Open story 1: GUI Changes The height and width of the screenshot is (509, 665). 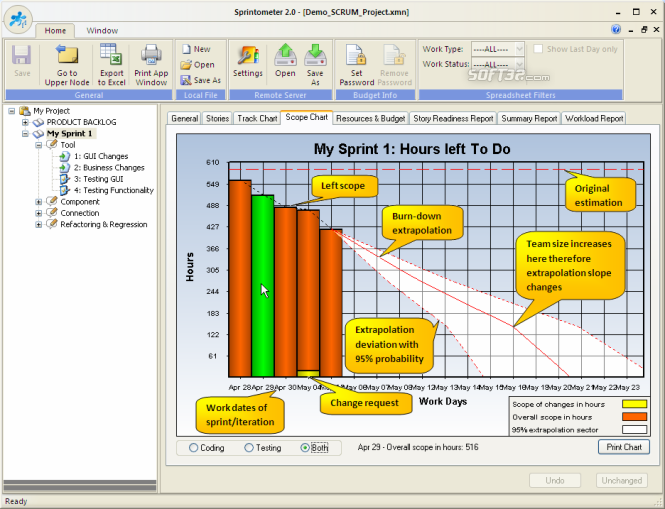pyautogui.click(x=101, y=156)
